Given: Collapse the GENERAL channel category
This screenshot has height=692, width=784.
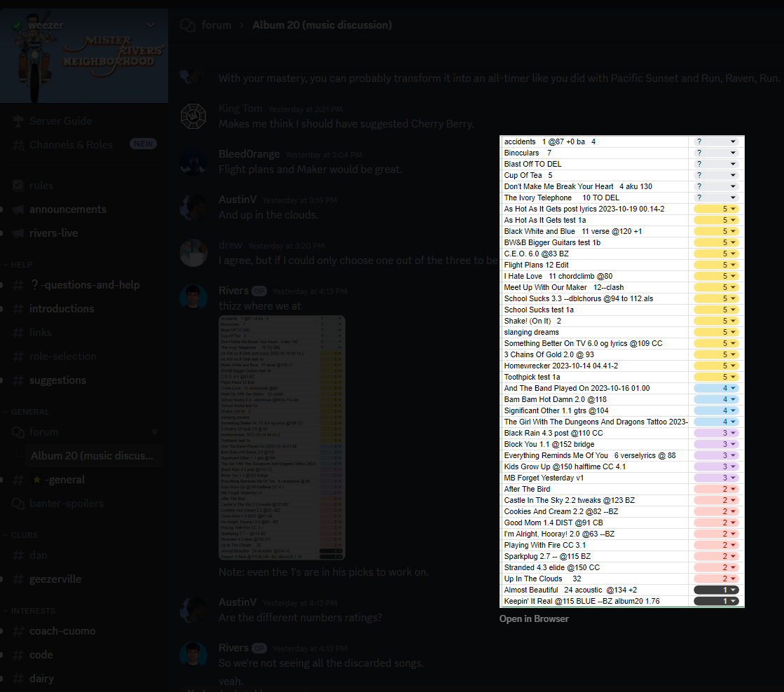Looking at the screenshot, I should point(29,412).
